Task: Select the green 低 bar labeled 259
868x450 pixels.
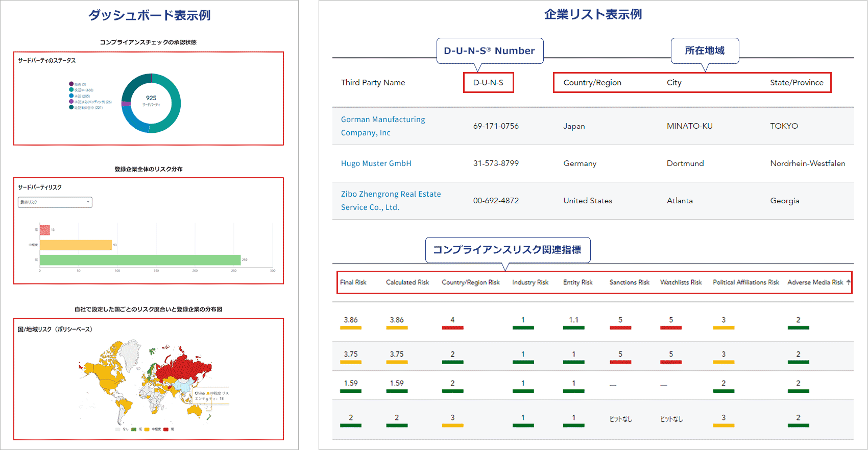Action: (140, 260)
